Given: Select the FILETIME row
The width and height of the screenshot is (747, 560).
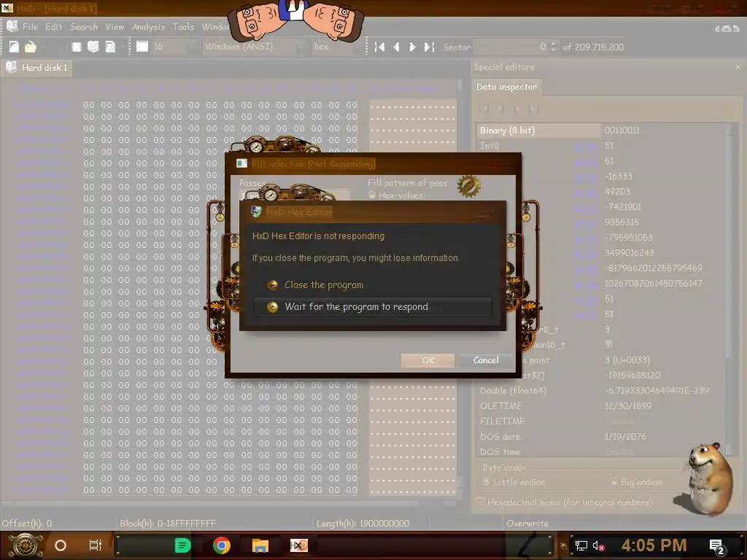Looking at the screenshot, I should click(x=600, y=421).
